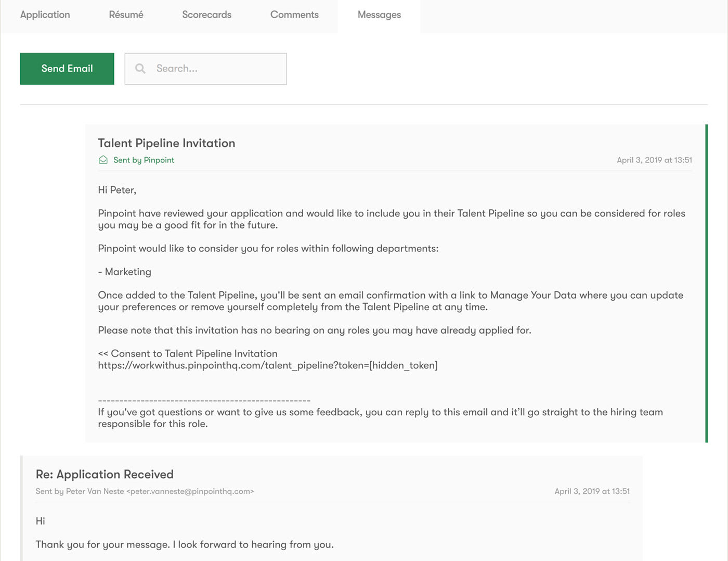Screen dimensions: 728x561
Task: Click the Consent to Talent Pipeline Invitation line
Action: click(188, 353)
